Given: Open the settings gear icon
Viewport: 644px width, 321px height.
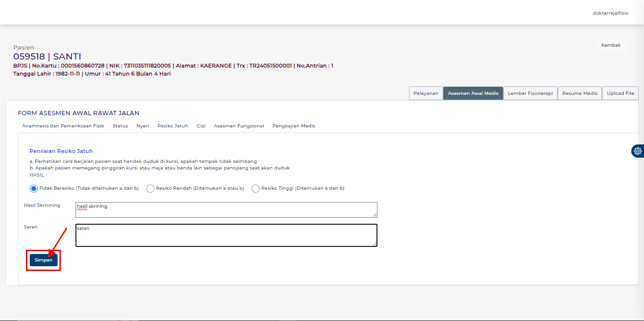Looking at the screenshot, I should (x=637, y=151).
